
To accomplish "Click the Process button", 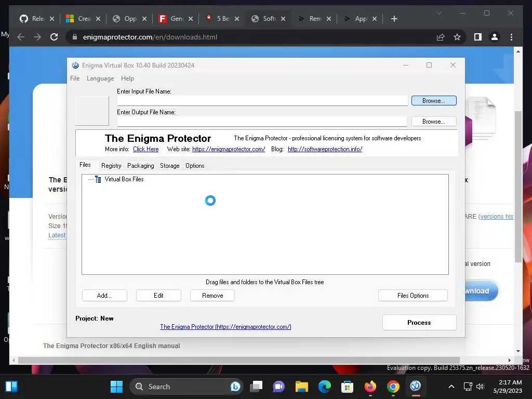I will point(419,322).
